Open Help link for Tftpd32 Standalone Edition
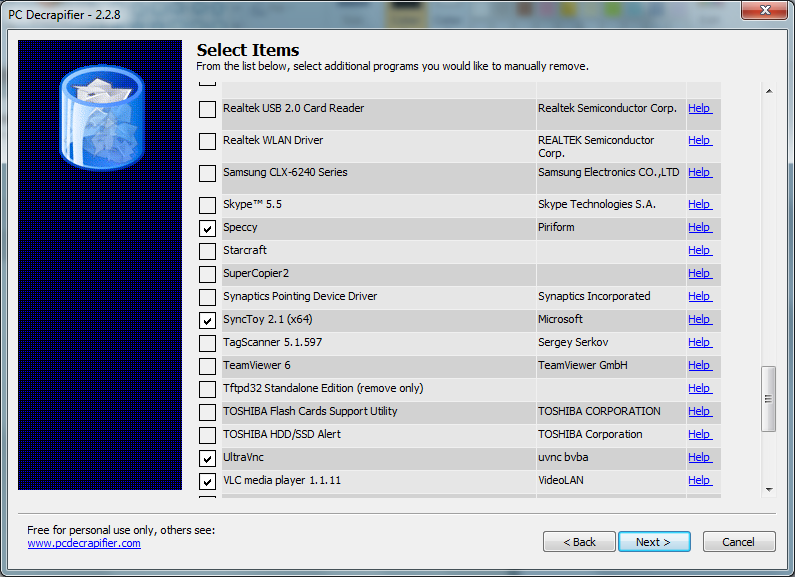This screenshot has width=795, height=577. (700, 388)
